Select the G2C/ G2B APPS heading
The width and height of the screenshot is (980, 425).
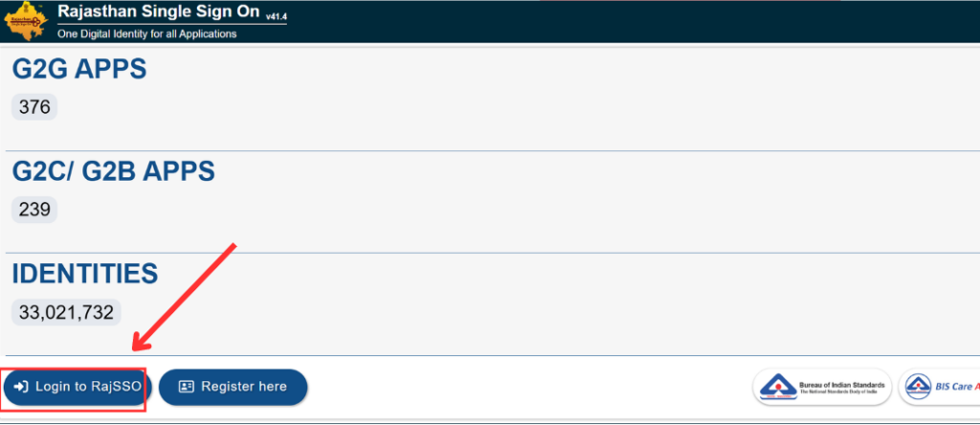113,171
